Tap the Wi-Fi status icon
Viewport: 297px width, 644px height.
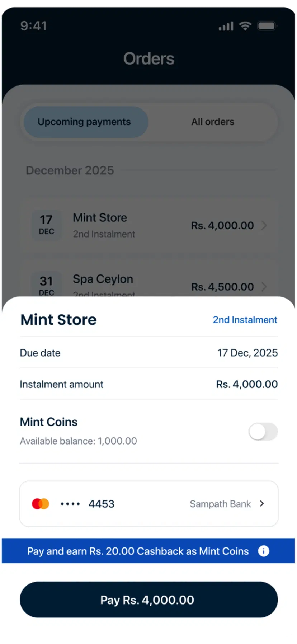coord(245,26)
